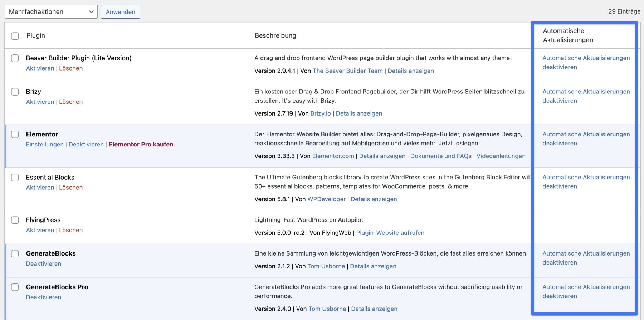Open Tom Usborne link for GenerateBlocks version 2.1.2
Viewport: 644px width, 320px height.
[326, 267]
